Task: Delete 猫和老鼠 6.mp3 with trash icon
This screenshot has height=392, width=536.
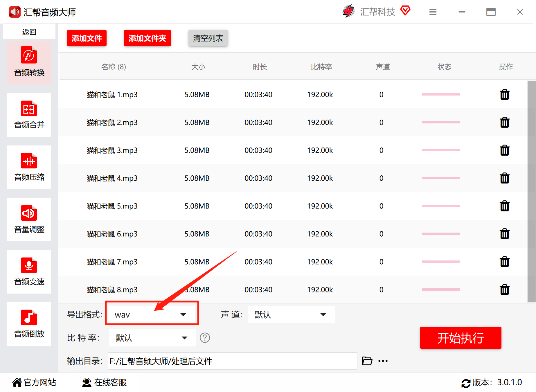Action: coord(505,234)
